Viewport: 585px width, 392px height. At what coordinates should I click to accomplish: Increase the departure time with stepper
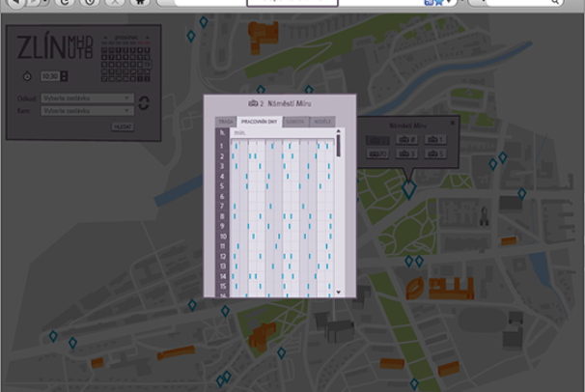coord(64,72)
